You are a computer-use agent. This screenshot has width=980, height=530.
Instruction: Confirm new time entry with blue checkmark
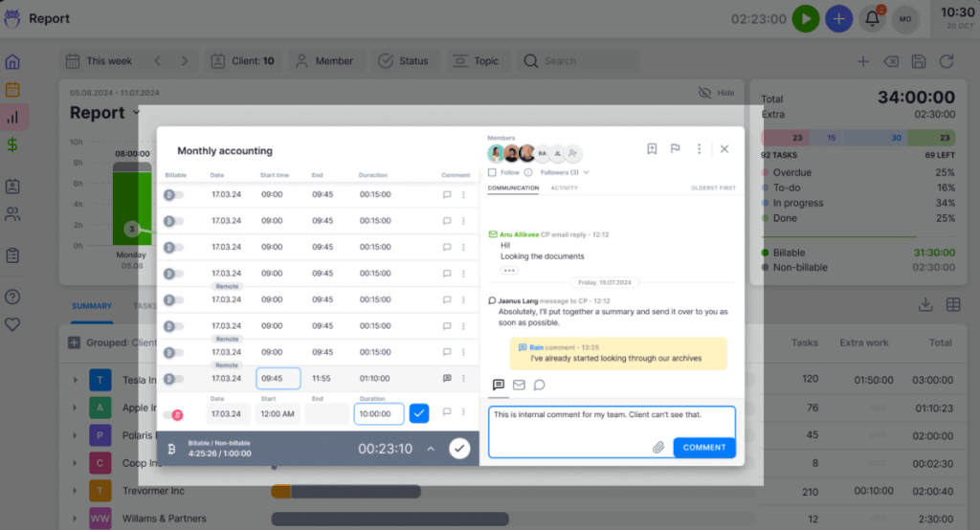pos(418,413)
